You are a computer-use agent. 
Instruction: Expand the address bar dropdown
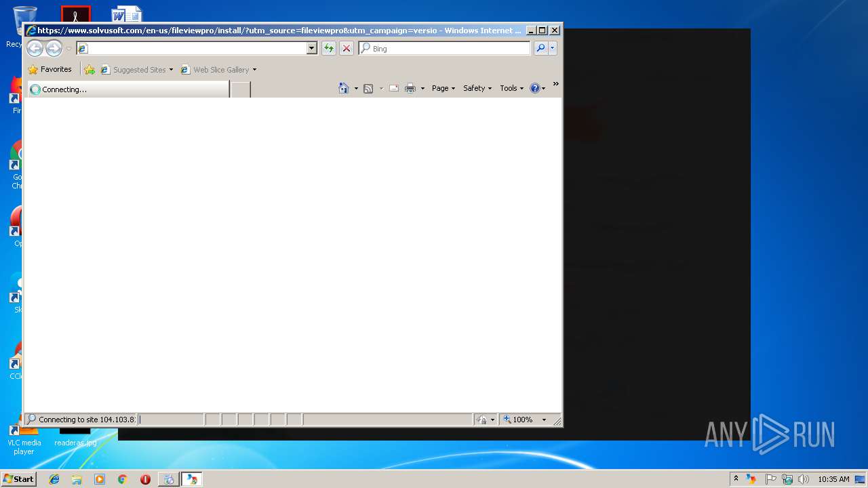[312, 48]
